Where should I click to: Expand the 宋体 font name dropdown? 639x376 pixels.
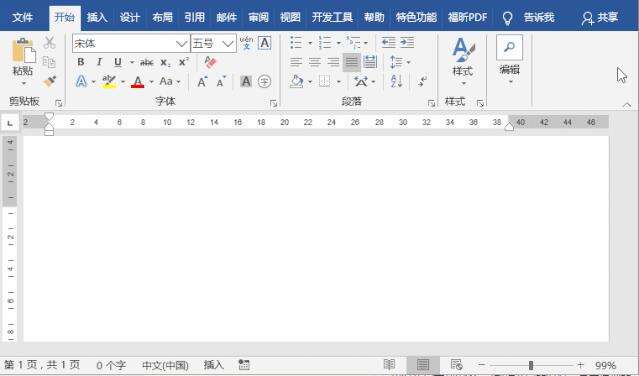tap(181, 43)
